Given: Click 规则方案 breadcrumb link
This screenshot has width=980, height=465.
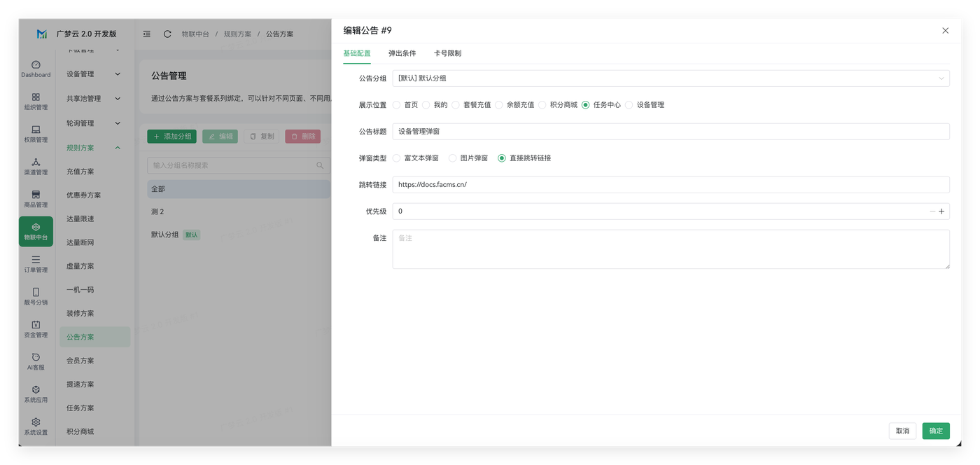Looking at the screenshot, I should click(x=237, y=34).
